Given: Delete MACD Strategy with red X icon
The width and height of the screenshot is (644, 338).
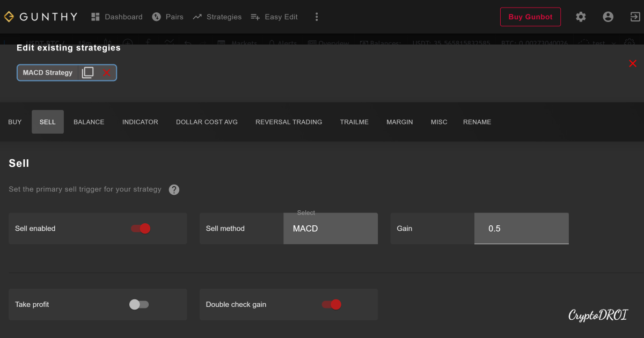Looking at the screenshot, I should pos(107,72).
